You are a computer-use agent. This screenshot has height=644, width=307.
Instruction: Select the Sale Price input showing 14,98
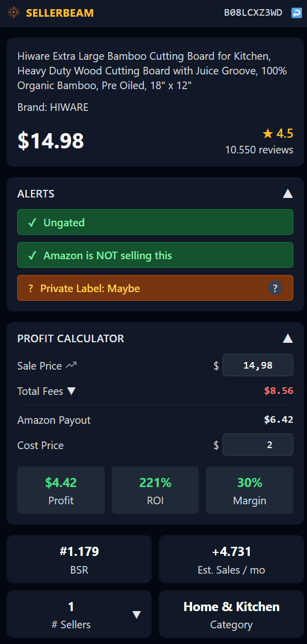258,365
